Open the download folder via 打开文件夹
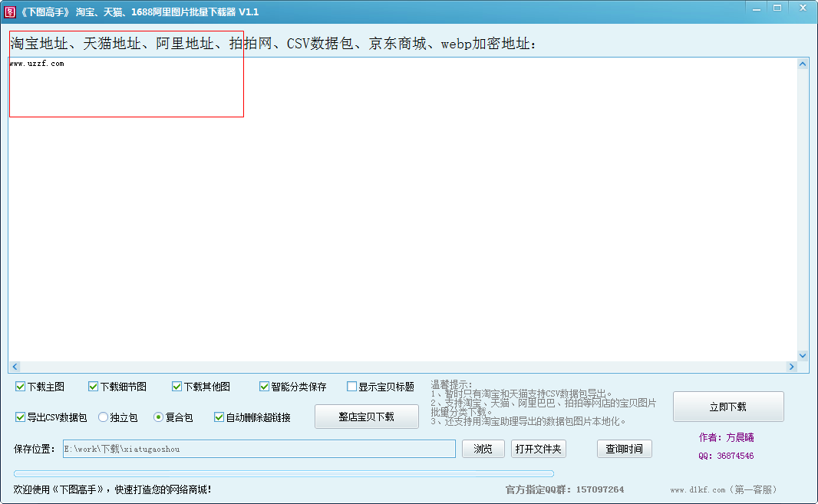 539,449
